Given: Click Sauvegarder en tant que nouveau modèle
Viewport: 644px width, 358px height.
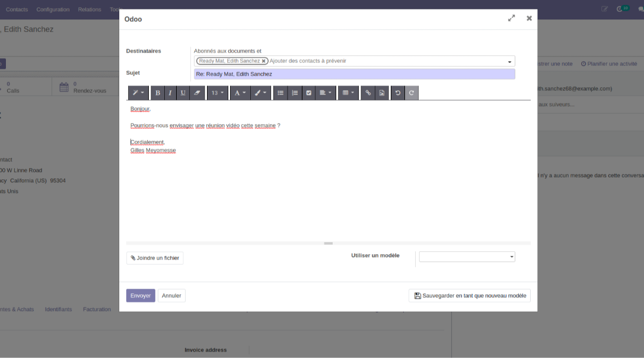Looking at the screenshot, I should tap(470, 296).
